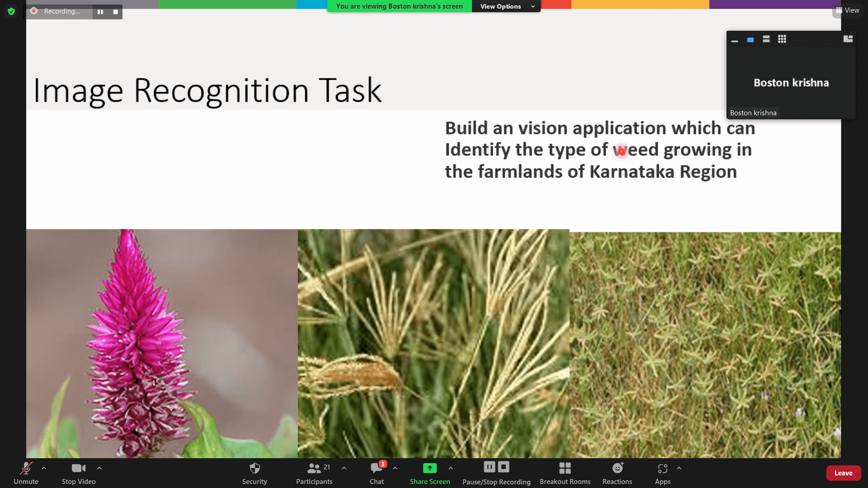The height and width of the screenshot is (488, 868).
Task: Click the green ground weed image
Action: tap(705, 345)
